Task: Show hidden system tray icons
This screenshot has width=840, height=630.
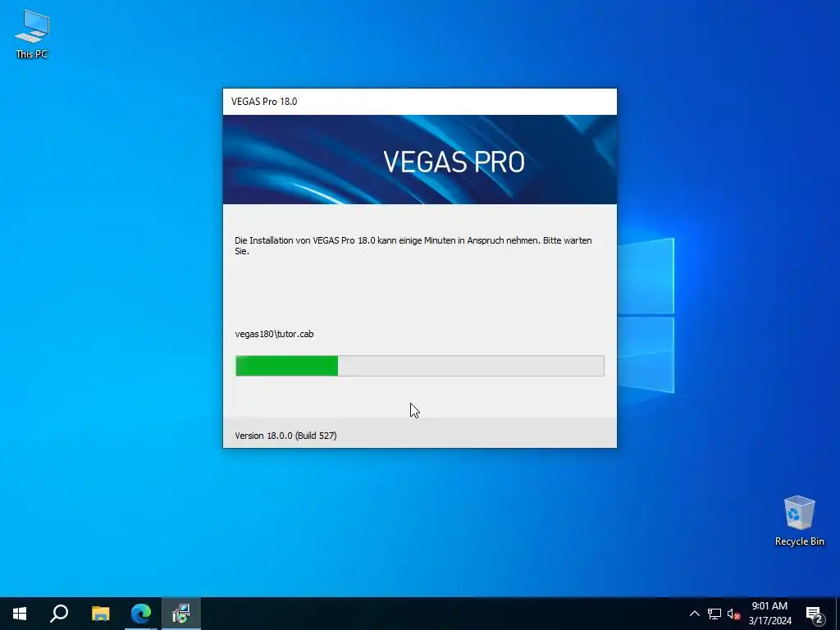Action: pos(694,614)
